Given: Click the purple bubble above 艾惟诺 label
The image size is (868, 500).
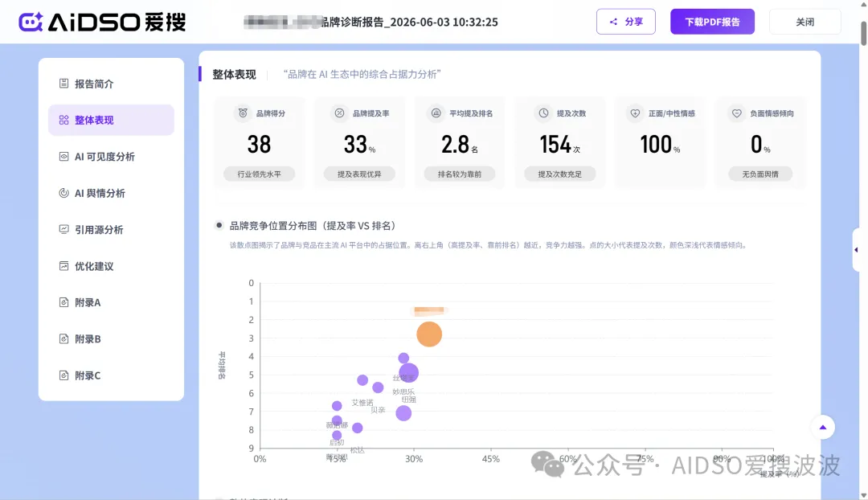Looking at the screenshot, I should click(x=362, y=380).
